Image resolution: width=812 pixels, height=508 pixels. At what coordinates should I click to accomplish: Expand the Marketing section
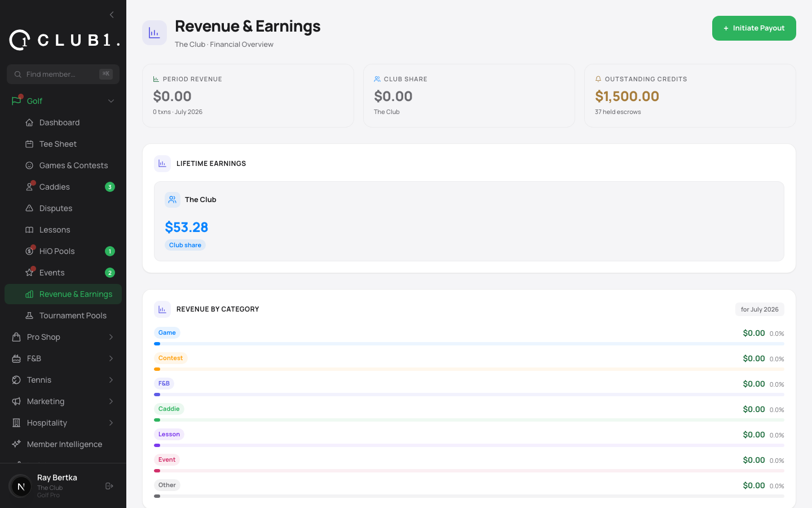coord(111,401)
